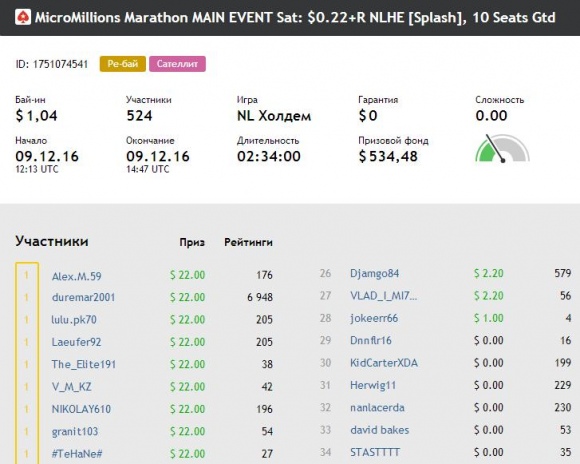Open player #TeHaNe# profile

pos(77,454)
